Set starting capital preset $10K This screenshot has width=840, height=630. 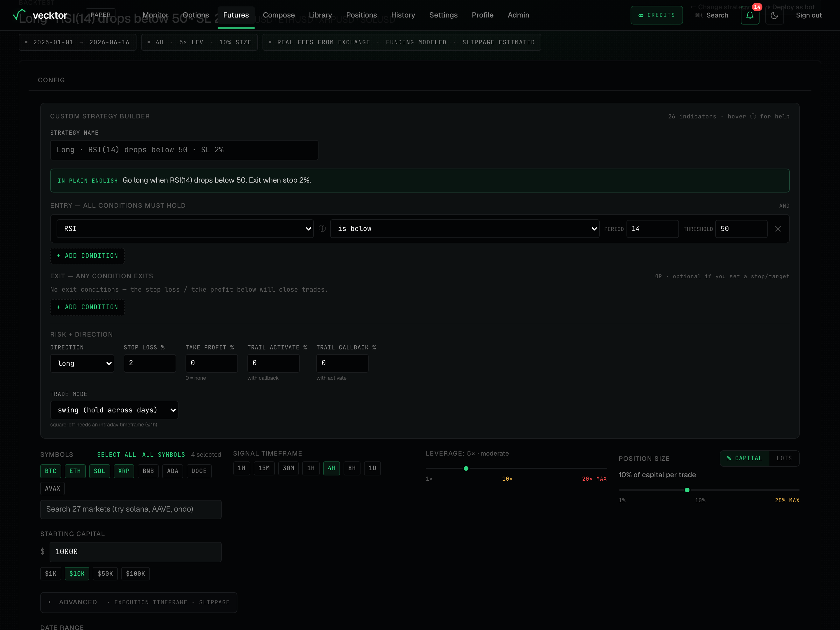[77, 573]
